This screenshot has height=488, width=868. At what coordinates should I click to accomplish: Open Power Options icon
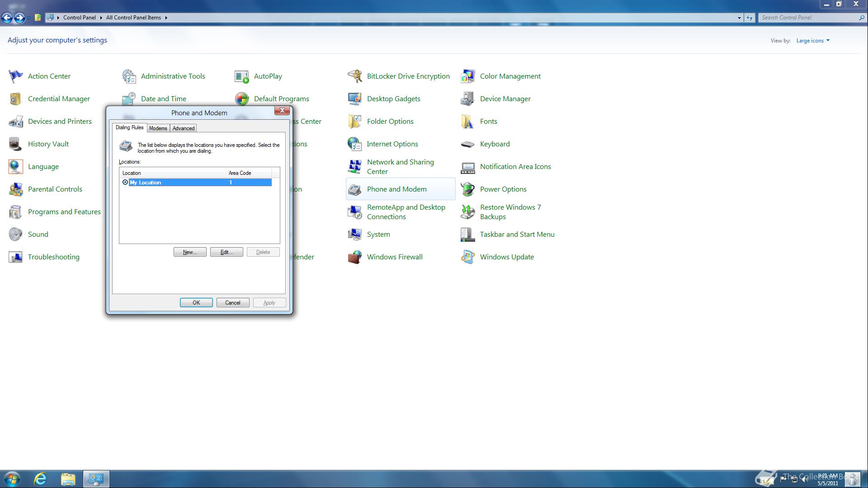click(468, 189)
